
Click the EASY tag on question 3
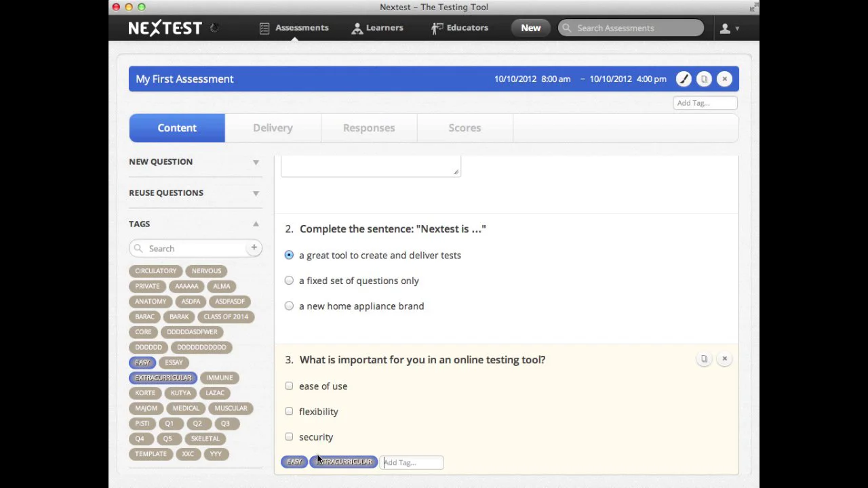pos(294,462)
